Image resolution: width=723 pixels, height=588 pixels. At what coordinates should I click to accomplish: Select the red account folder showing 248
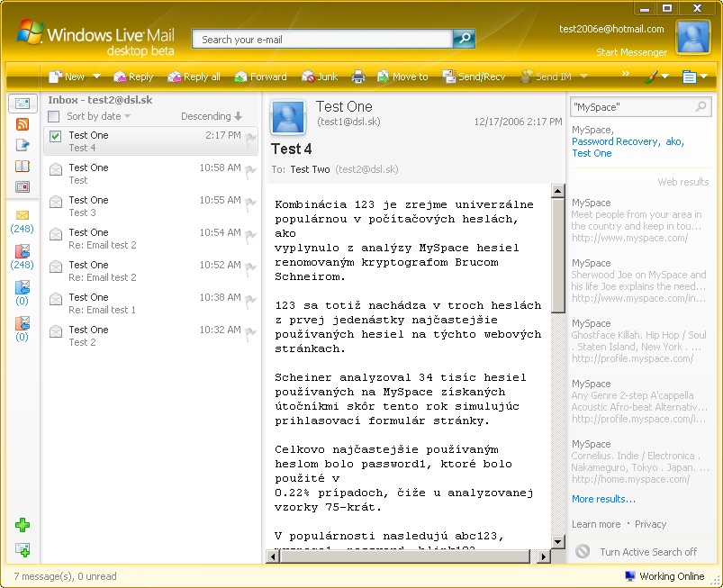pyautogui.click(x=23, y=251)
